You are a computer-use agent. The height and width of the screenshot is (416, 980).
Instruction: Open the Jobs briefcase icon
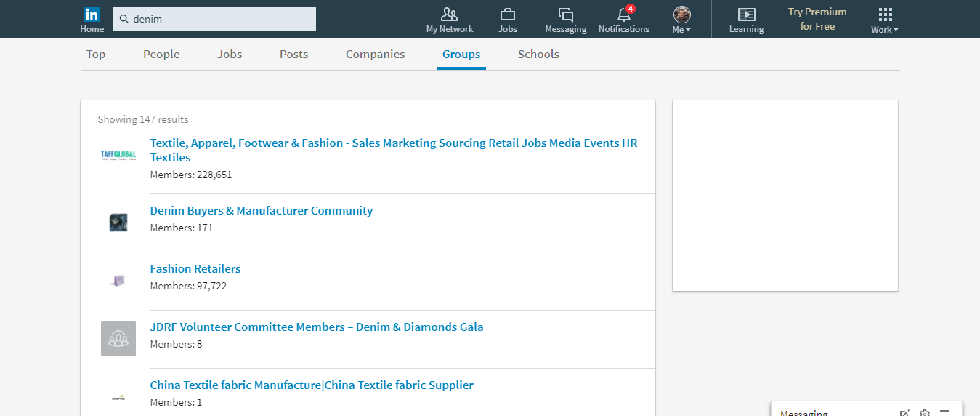pyautogui.click(x=507, y=20)
